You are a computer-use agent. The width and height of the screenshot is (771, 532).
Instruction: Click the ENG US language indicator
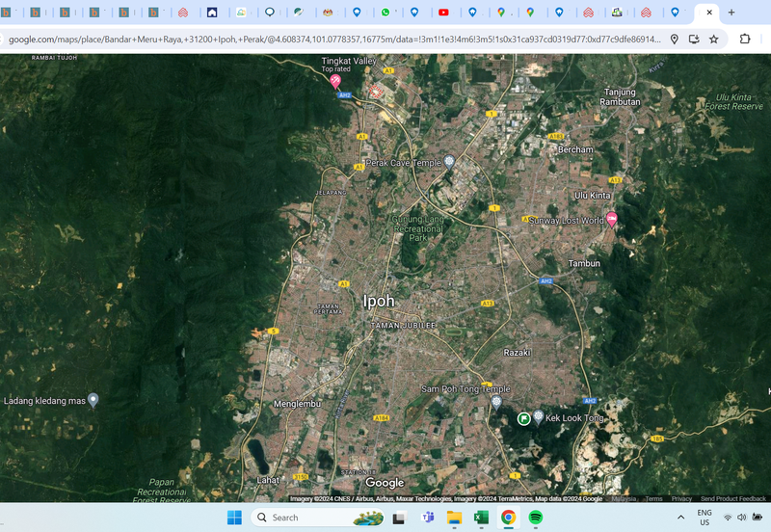click(x=705, y=518)
